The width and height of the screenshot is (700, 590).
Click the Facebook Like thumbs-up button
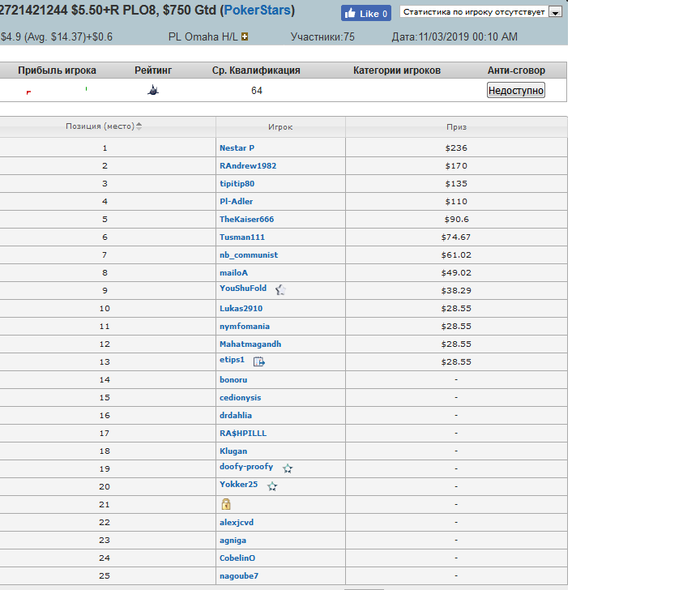366,13
